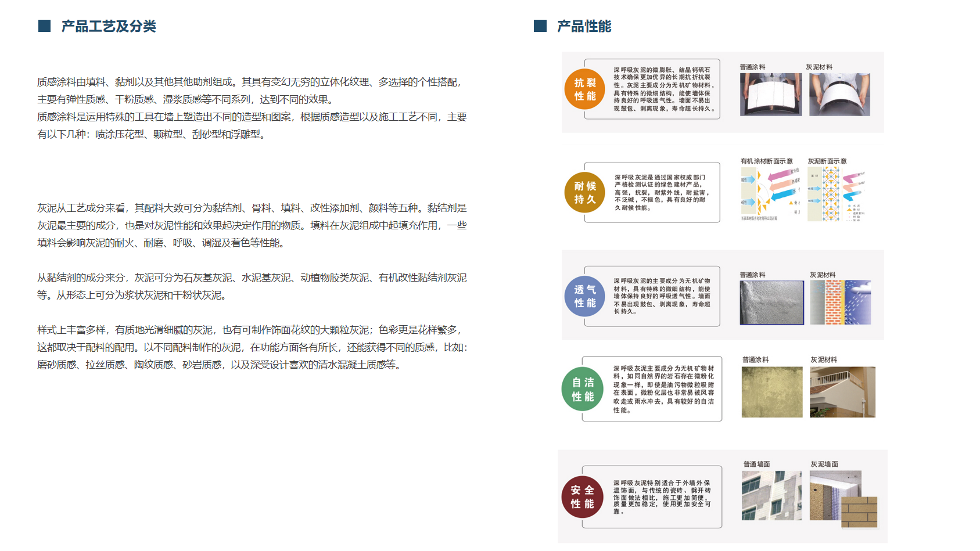This screenshot has width=980, height=551.
Task: Click the golden 耐候持久 circle badge
Action: (x=584, y=193)
